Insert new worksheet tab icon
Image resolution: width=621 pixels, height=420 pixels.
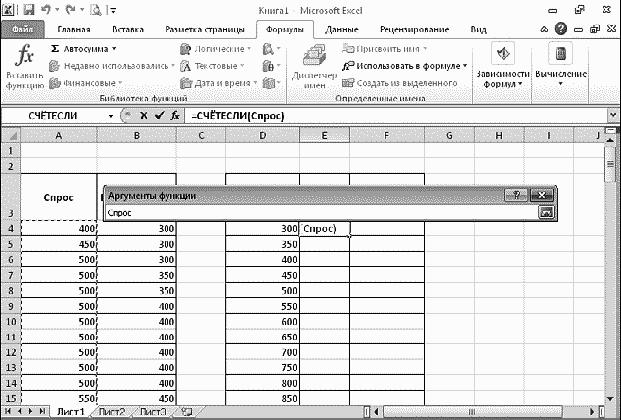[187, 412]
